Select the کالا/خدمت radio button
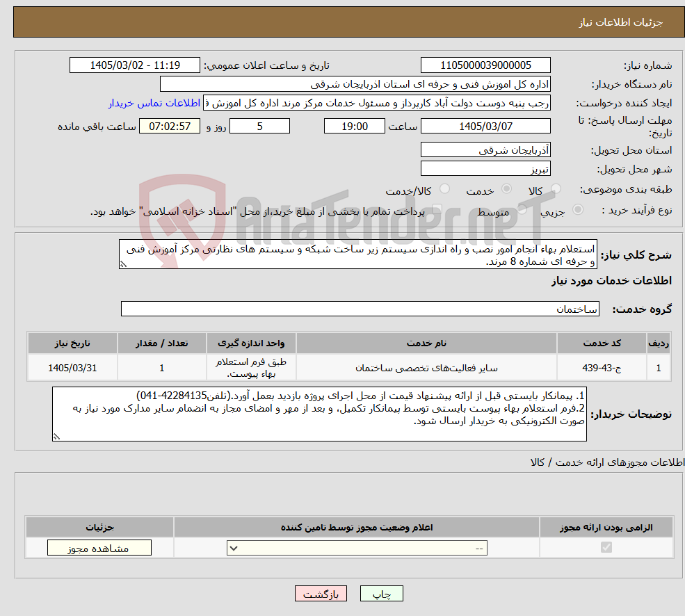Viewport: 685px width, 616px height. (x=444, y=188)
